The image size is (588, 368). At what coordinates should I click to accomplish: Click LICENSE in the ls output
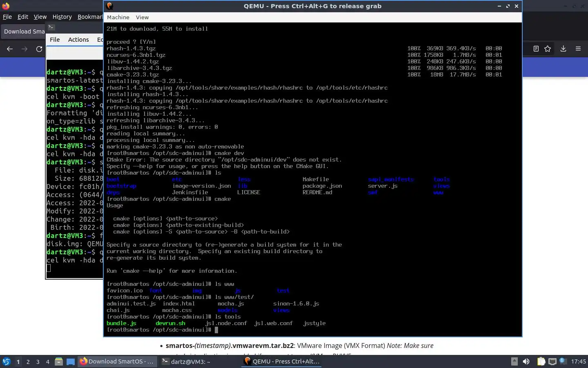point(249,192)
